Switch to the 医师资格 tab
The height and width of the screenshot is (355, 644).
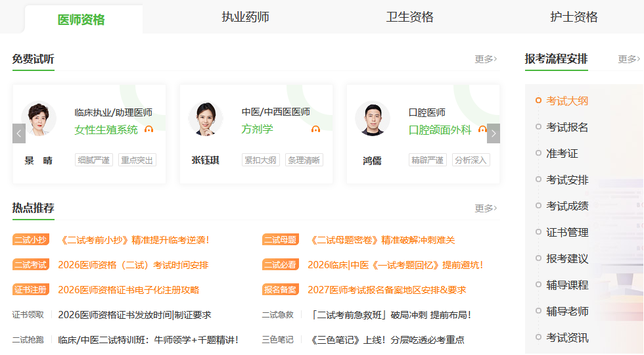(x=81, y=19)
